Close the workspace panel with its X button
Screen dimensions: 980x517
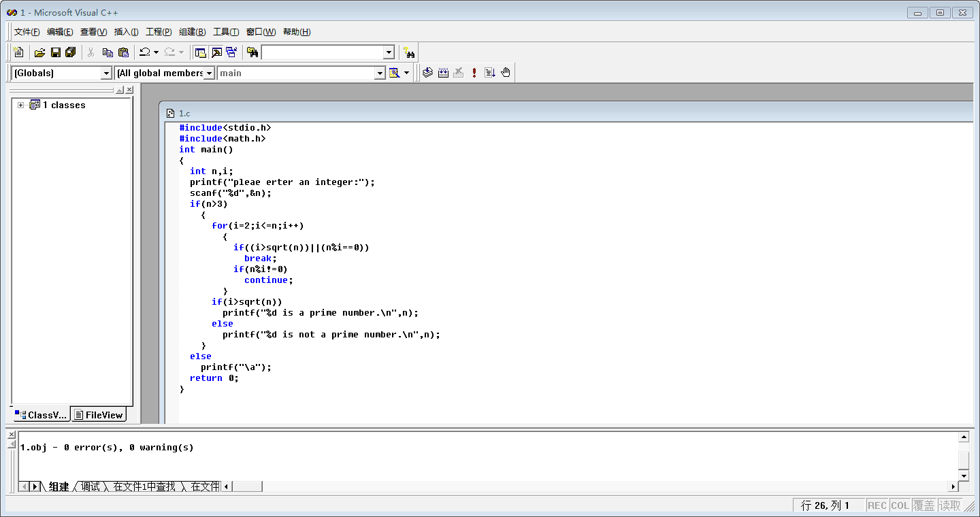coord(129,90)
